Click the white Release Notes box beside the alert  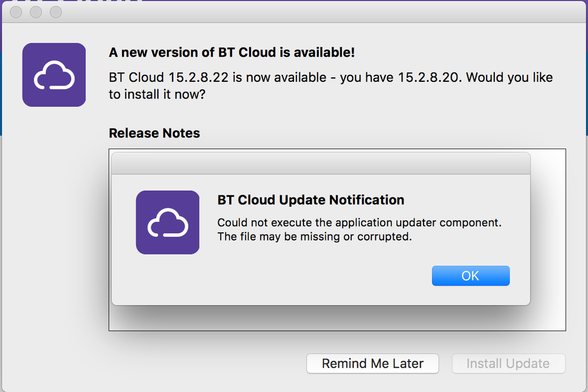(548, 240)
